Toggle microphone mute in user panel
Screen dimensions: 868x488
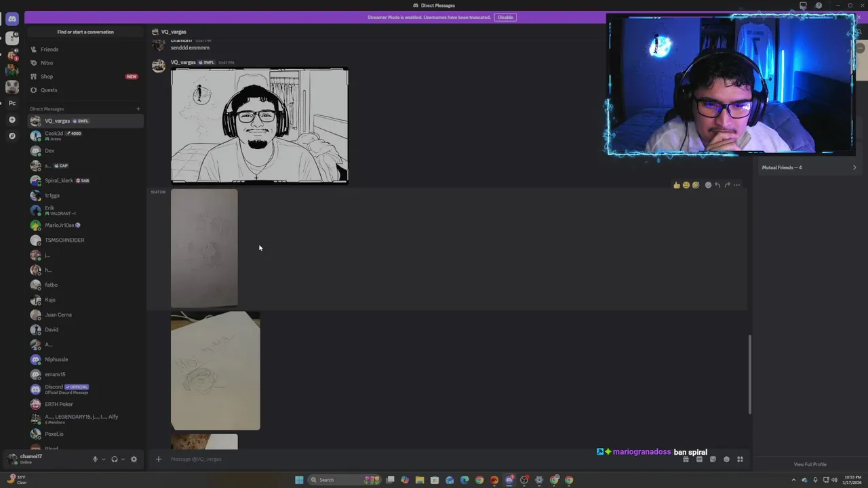pos(95,459)
